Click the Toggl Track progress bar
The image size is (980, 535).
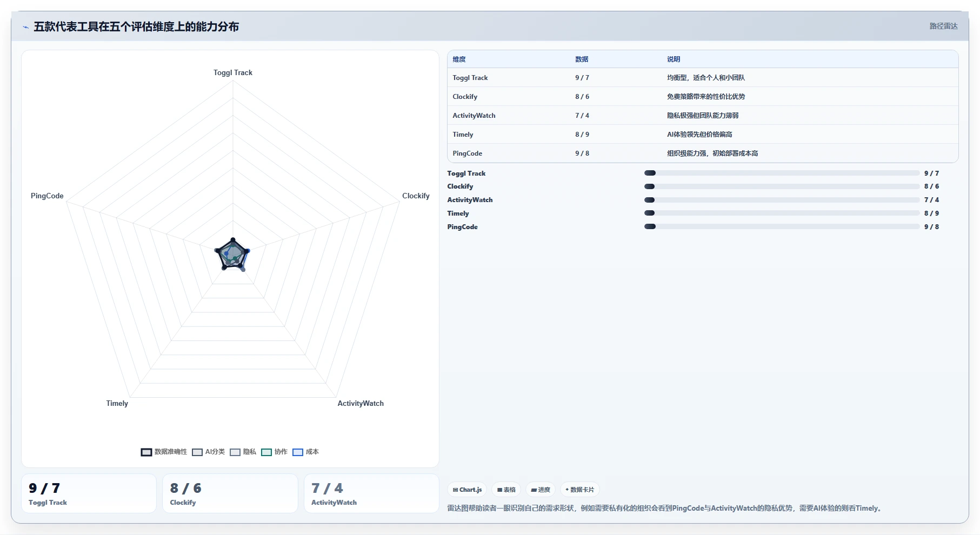coord(782,173)
